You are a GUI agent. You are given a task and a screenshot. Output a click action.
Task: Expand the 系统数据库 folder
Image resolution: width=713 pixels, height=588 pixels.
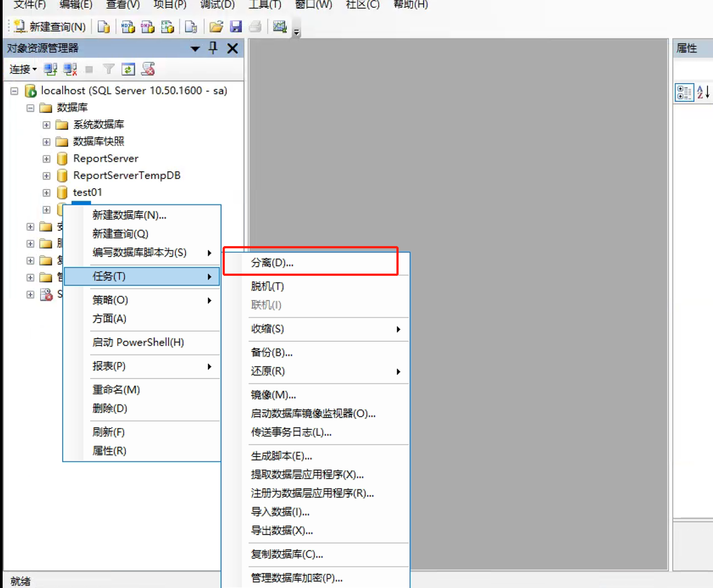point(47,125)
